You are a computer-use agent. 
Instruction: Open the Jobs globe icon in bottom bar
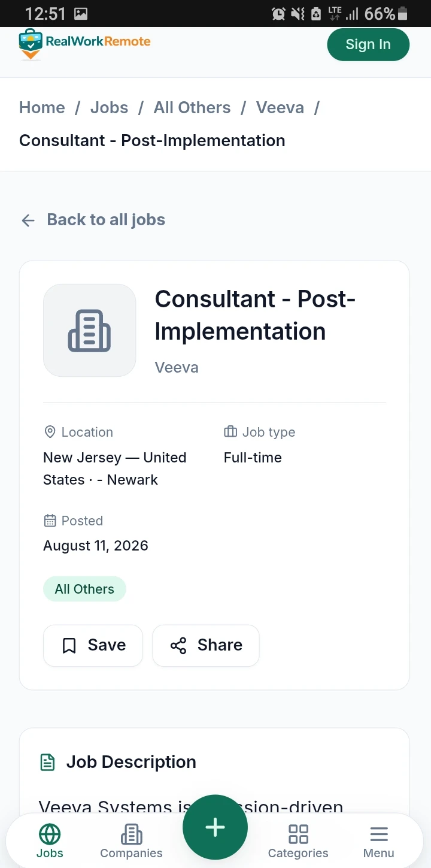[x=50, y=834]
